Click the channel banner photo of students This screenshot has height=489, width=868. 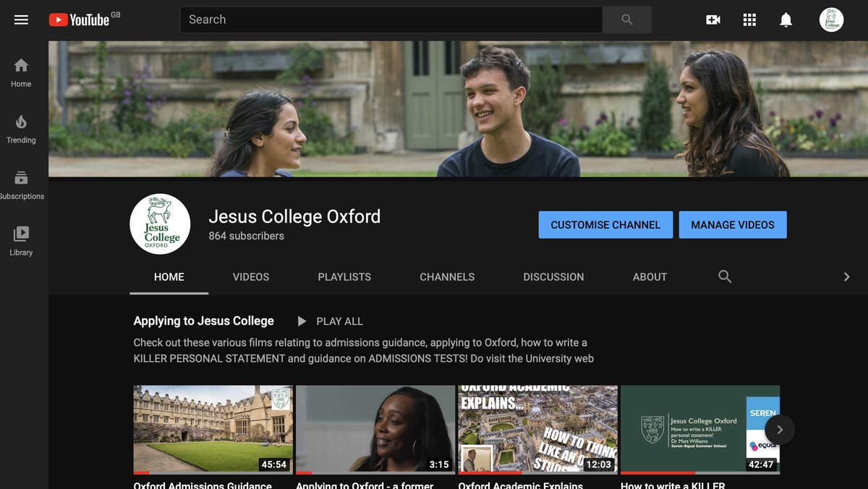click(x=458, y=109)
